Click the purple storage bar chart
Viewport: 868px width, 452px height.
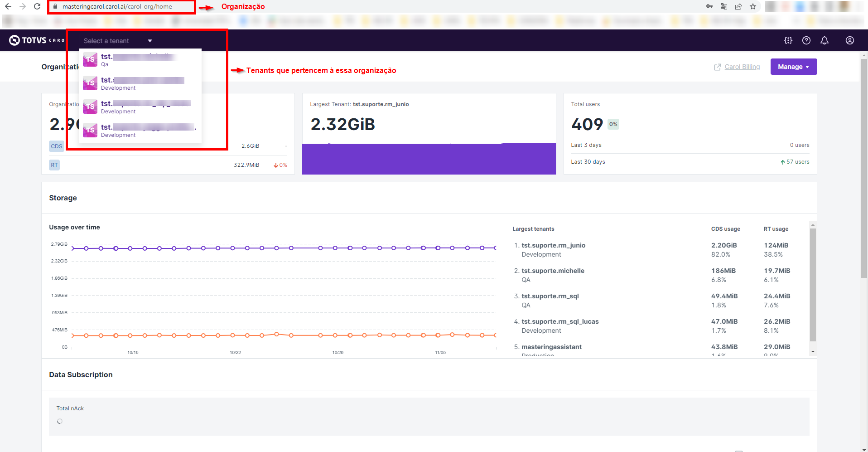[x=429, y=158]
